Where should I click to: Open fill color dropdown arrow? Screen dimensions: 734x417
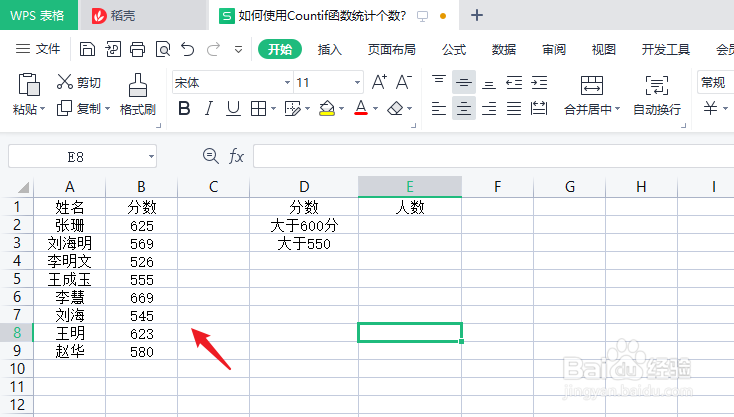tap(342, 109)
